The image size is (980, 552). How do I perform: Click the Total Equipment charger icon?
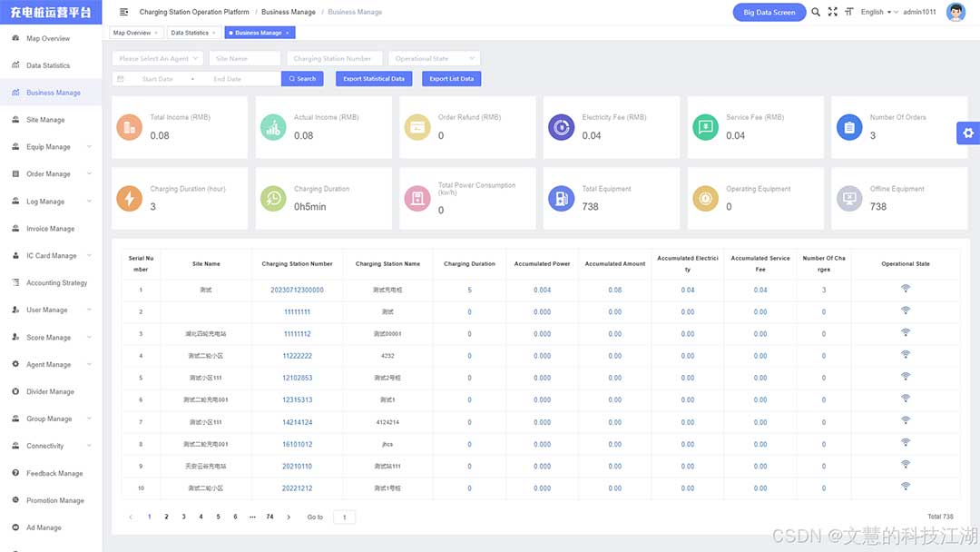click(562, 199)
